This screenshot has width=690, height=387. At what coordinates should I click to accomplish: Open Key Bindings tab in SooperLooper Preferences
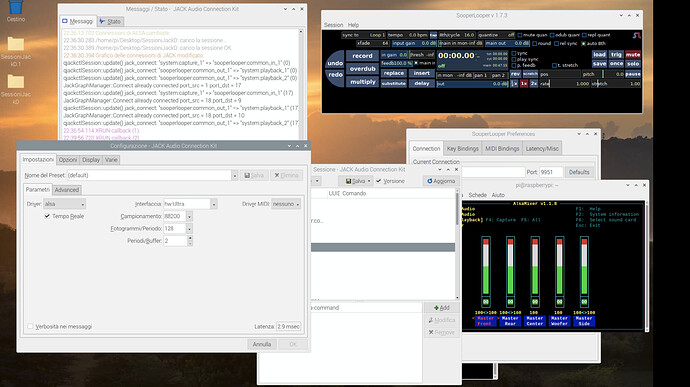pos(462,148)
